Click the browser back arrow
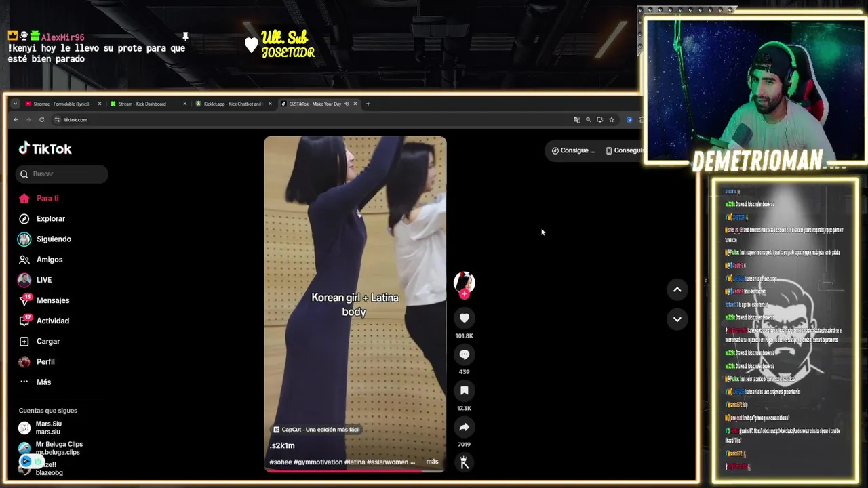This screenshot has width=868, height=488. click(16, 120)
